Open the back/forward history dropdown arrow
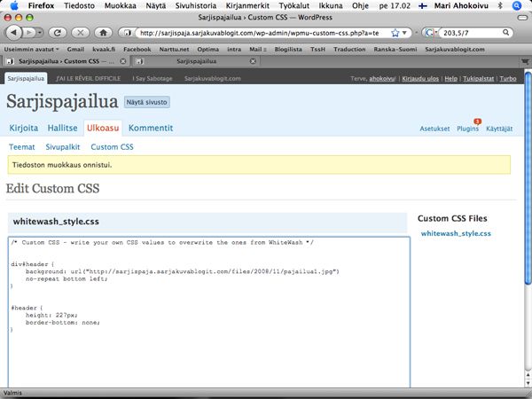 pyautogui.click(x=40, y=33)
